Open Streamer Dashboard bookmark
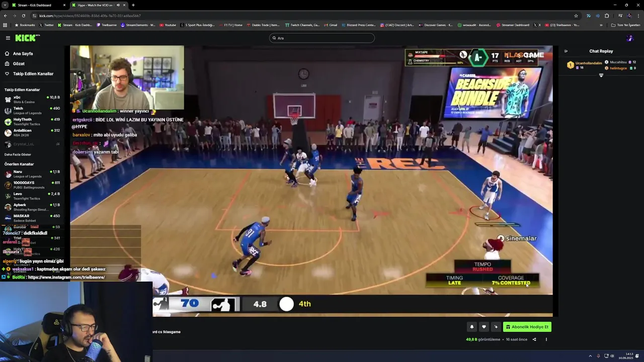The height and width of the screenshot is (362, 644). [x=513, y=25]
